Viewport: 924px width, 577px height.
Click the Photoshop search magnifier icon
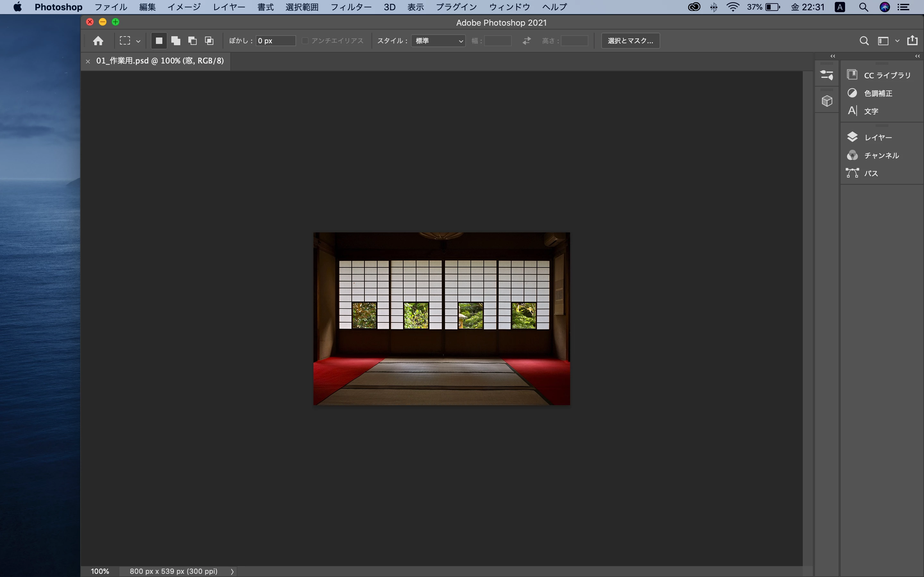864,41
